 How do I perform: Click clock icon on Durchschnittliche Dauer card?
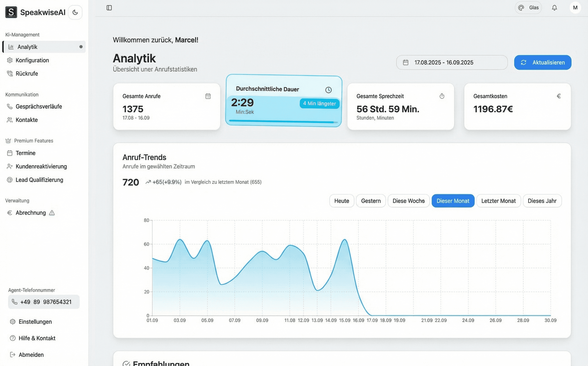point(328,90)
